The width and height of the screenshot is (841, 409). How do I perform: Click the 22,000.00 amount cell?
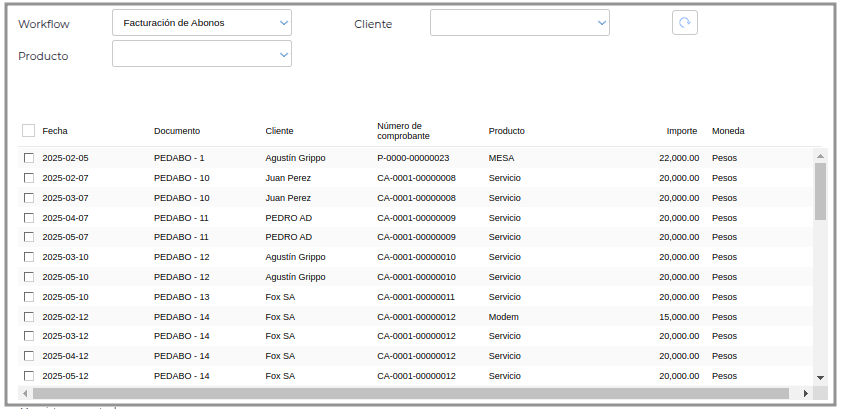679,158
